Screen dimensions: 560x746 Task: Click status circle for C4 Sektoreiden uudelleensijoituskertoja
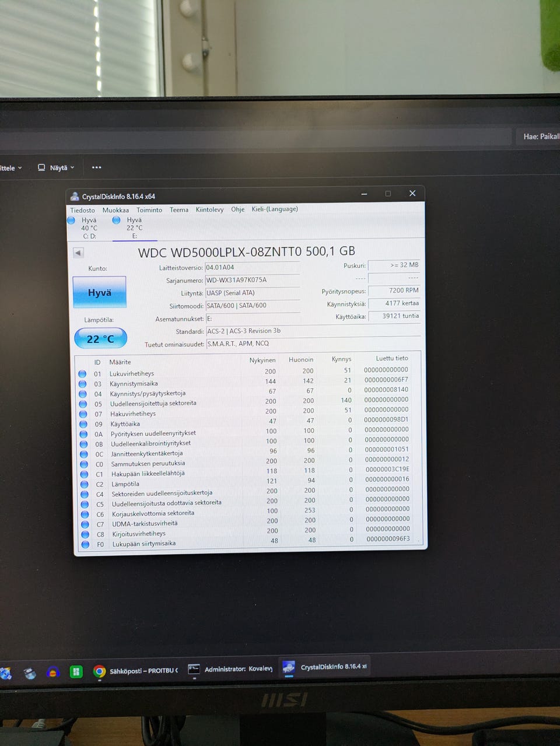pyautogui.click(x=85, y=494)
